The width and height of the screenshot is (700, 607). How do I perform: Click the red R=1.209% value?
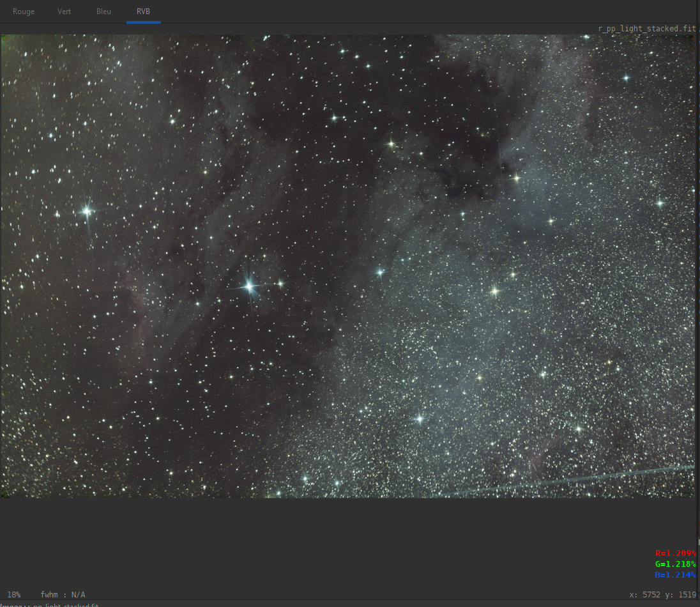pos(676,553)
